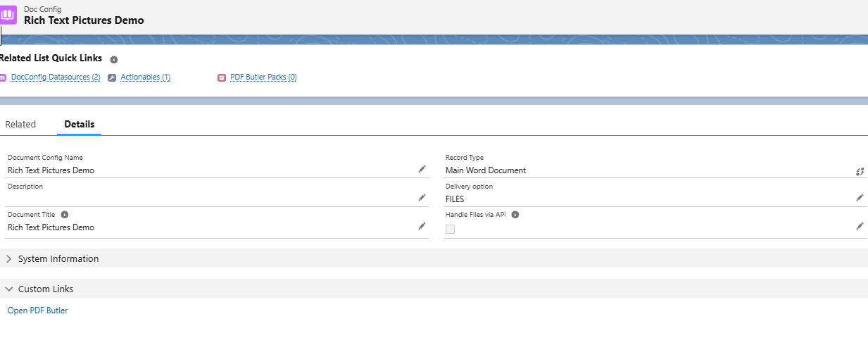
Task: Edit Document Title using its pencil icon
Action: click(x=422, y=226)
